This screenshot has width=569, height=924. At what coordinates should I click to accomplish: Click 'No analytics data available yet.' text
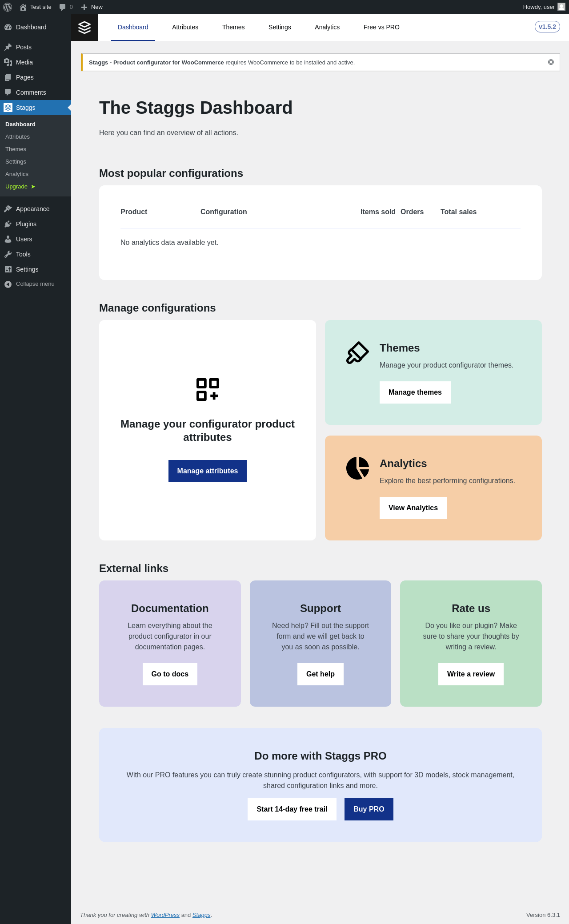169,243
